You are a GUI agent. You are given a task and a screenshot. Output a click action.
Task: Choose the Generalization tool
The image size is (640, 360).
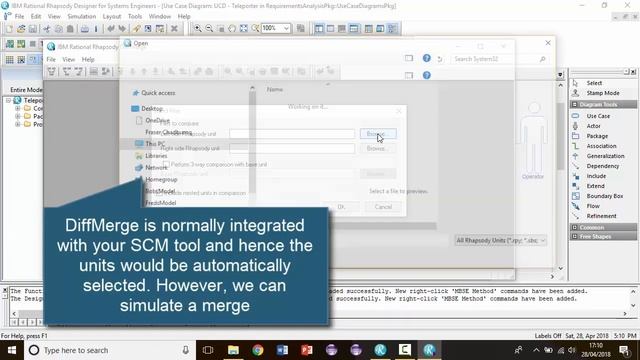(605, 156)
